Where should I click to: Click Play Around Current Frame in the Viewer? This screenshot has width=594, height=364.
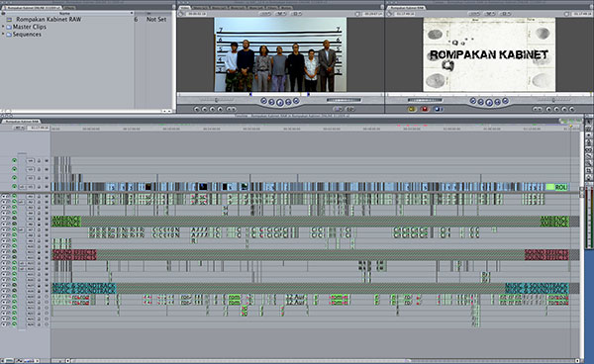(288, 102)
